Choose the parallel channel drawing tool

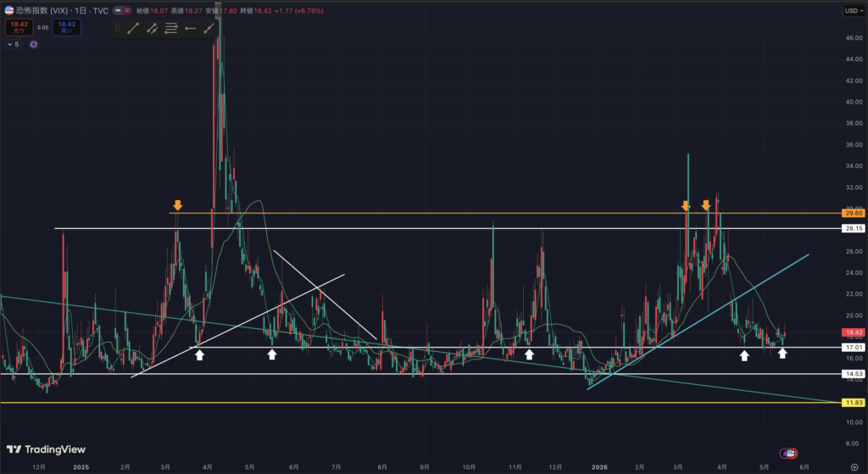pos(153,28)
